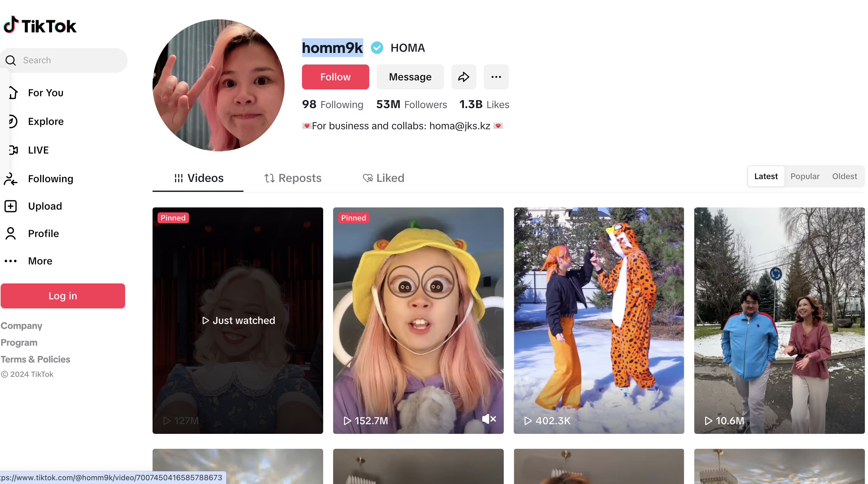Open the pinned 152.7M views video
Viewport: 868px width, 484px height.
click(x=418, y=320)
